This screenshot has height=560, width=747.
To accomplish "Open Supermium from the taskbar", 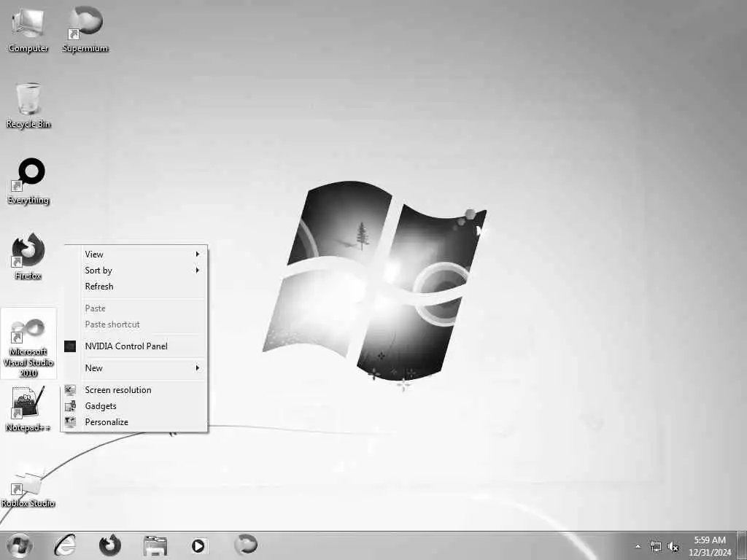I will (x=246, y=545).
